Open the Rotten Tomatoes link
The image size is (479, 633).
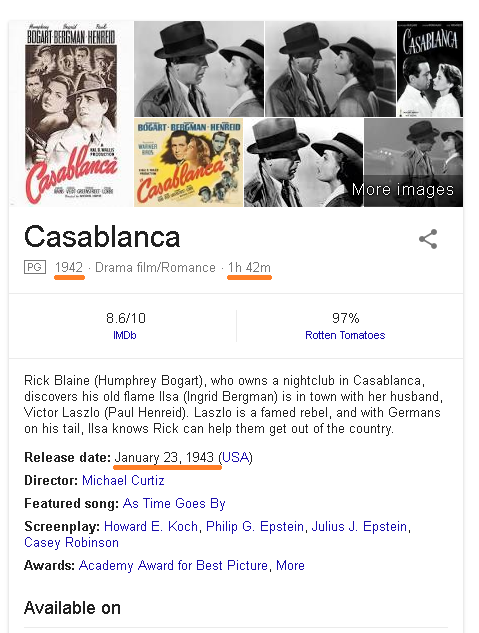[345, 335]
